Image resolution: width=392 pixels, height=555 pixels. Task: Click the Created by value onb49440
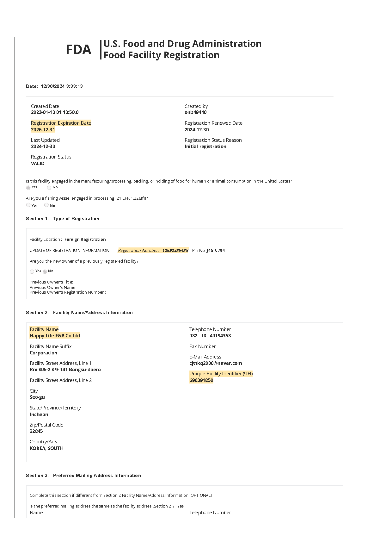196,112
